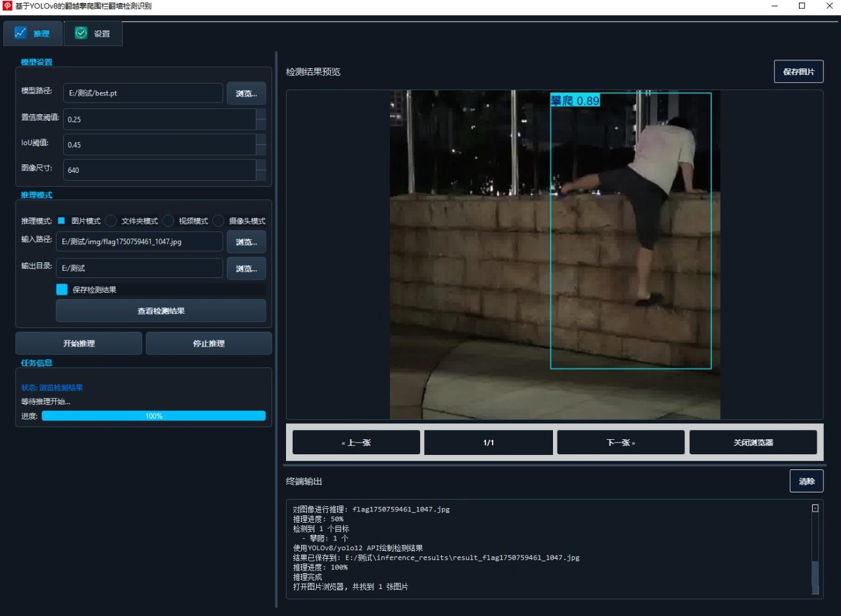Image resolution: width=841 pixels, height=616 pixels.
Task: Click stepper arrows of 置信度阈值 field
Action: 261,119
